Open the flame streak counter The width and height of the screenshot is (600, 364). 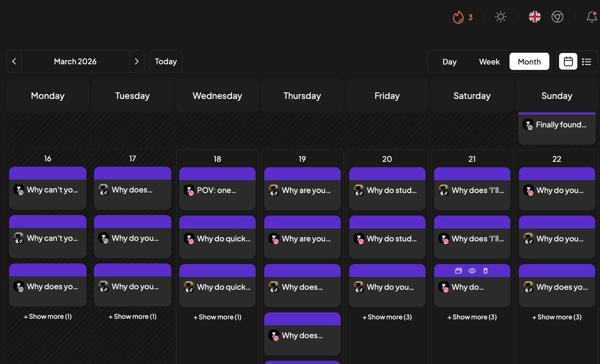[462, 17]
